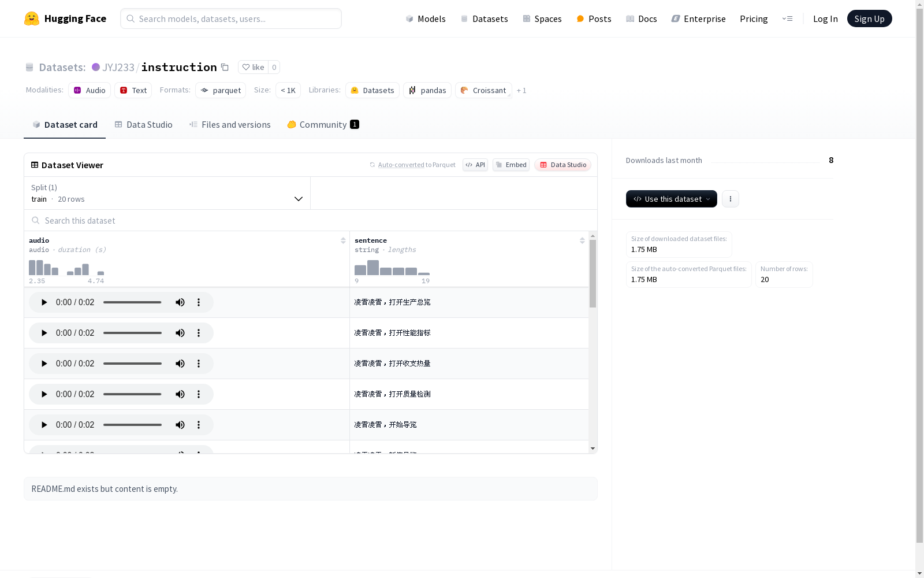Focus the Search this dataset field

311,220
